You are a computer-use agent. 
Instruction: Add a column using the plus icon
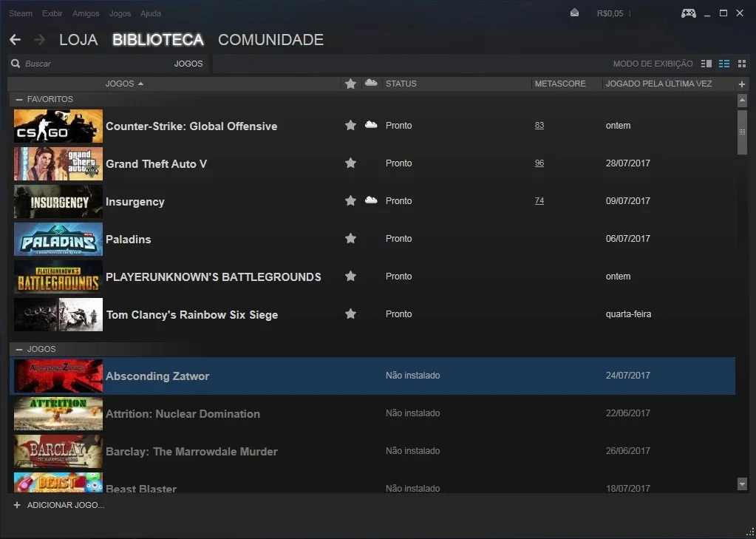(x=741, y=84)
